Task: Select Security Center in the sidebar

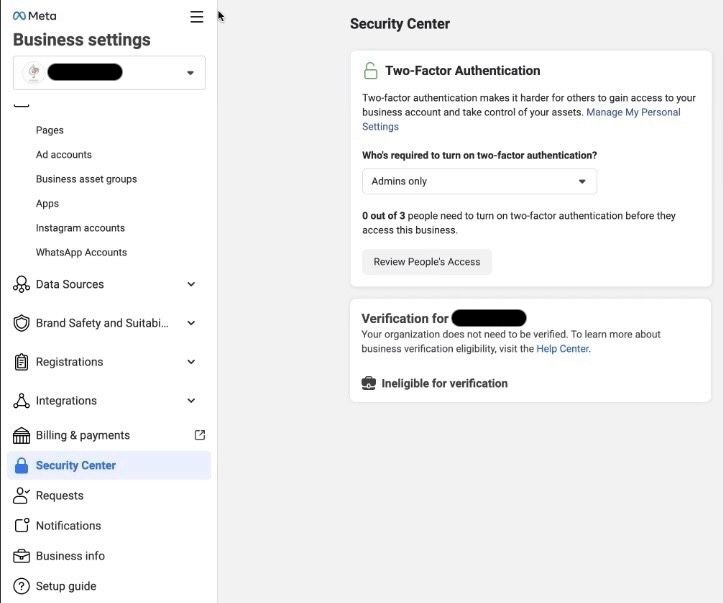Action: pyautogui.click(x=76, y=465)
